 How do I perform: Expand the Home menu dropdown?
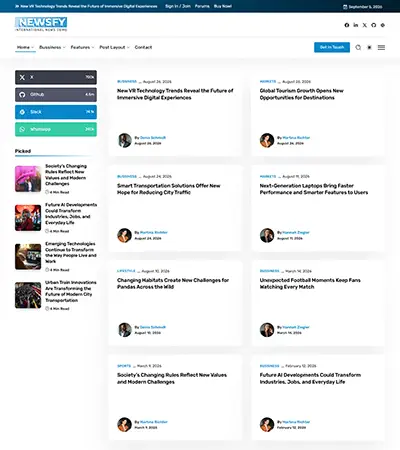pyautogui.click(x=25, y=47)
